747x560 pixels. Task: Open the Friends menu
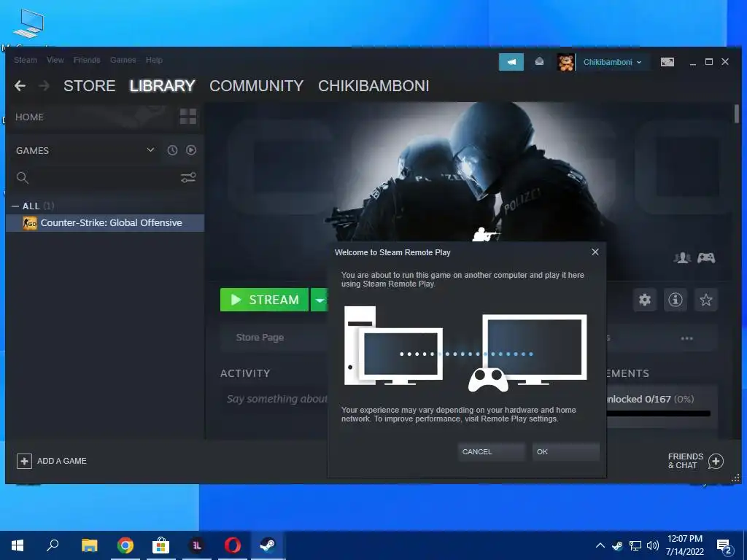point(87,60)
